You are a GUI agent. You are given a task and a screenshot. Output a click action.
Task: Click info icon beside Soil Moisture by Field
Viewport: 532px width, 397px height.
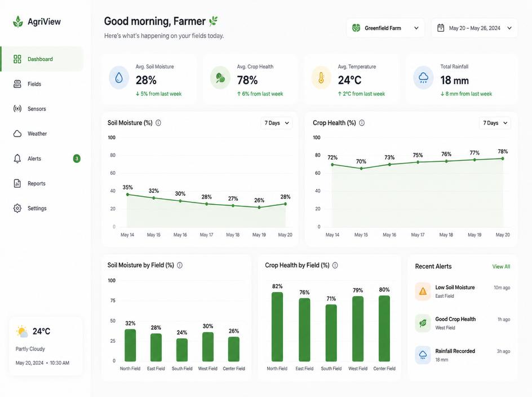[180, 265]
